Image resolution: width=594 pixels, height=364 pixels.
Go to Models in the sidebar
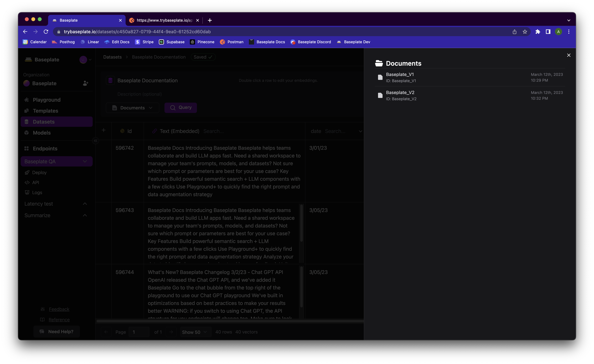(41, 133)
